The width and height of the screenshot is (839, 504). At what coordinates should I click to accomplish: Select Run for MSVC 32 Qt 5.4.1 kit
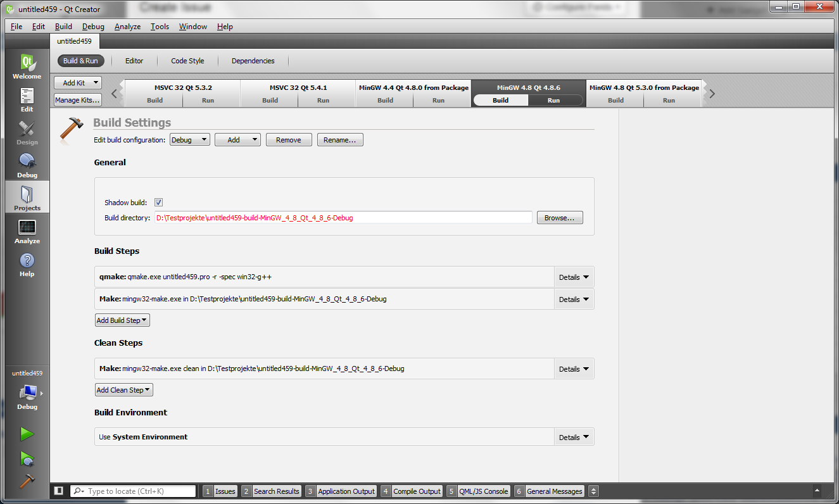point(323,100)
